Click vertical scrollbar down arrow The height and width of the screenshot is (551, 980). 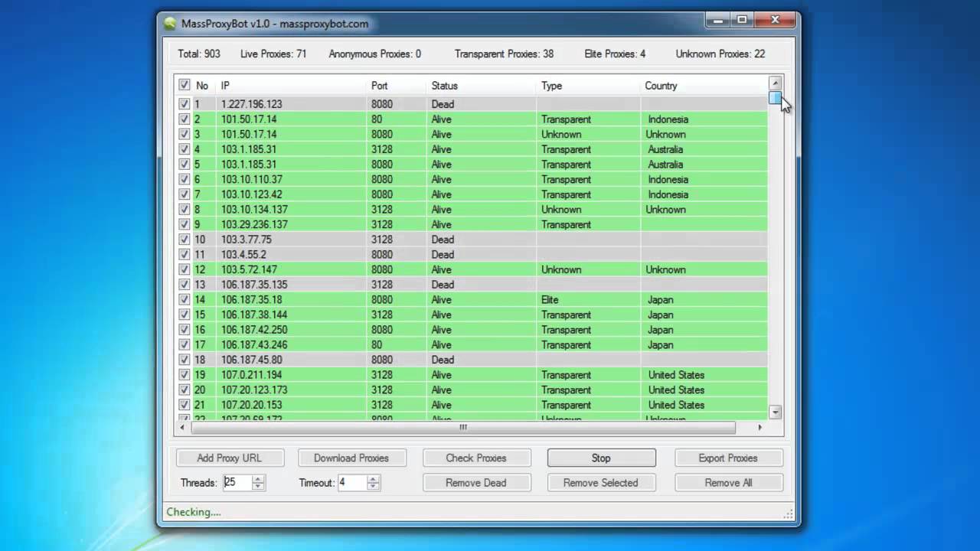(x=776, y=412)
